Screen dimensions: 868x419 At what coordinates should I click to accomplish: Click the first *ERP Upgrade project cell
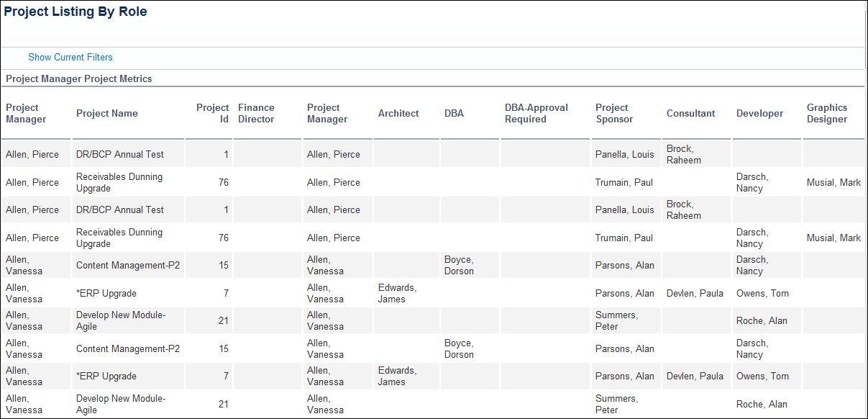(x=106, y=294)
